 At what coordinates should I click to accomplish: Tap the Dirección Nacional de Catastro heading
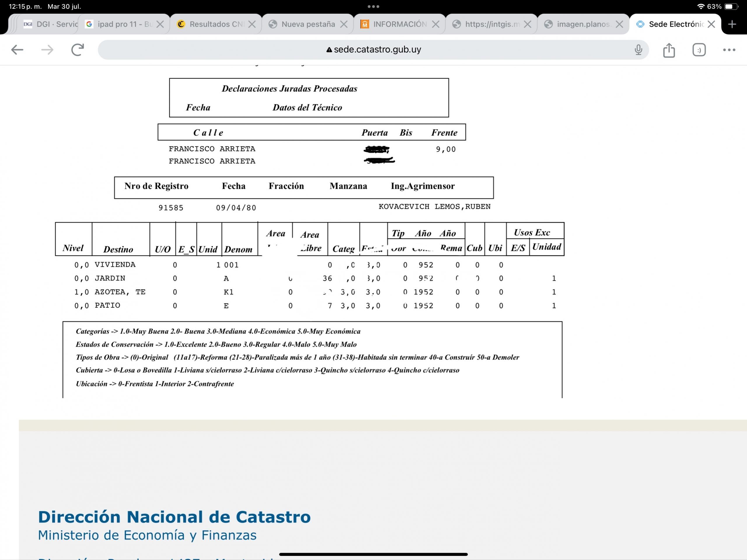(174, 517)
